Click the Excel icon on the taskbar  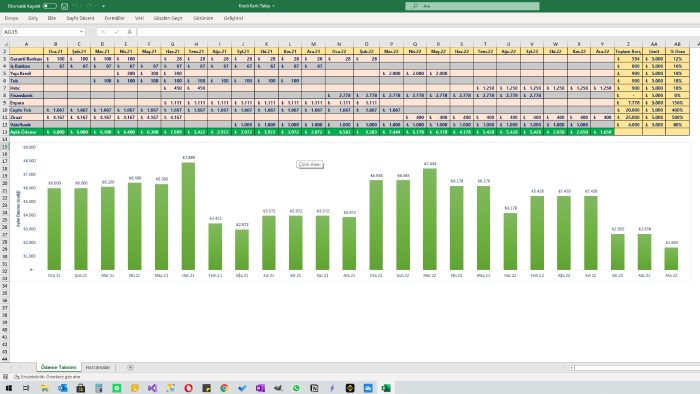tap(386, 388)
